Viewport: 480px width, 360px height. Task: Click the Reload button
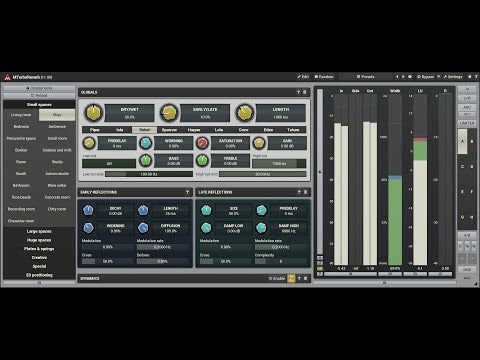coord(39,95)
